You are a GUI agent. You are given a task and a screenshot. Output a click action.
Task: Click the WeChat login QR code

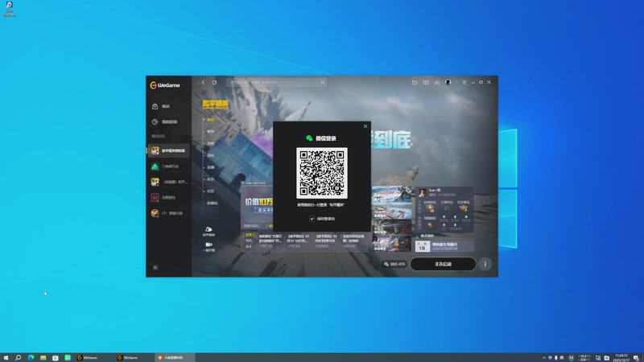[x=321, y=173]
